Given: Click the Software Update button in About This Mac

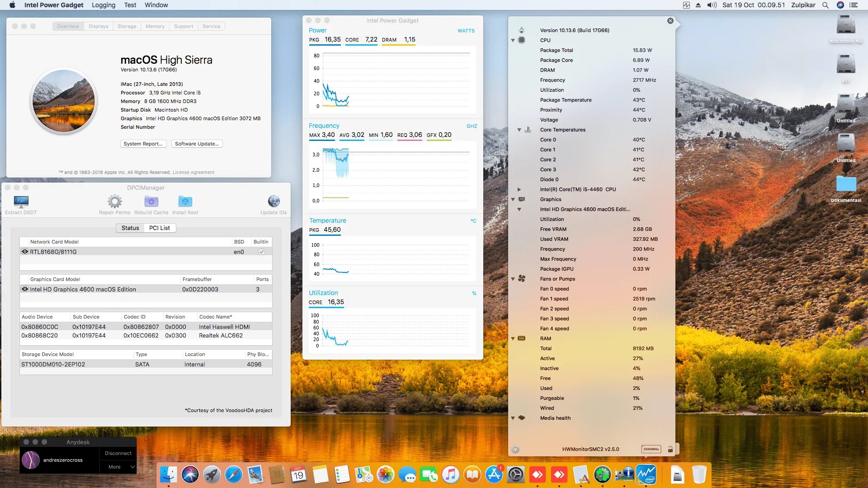Looking at the screenshot, I should point(196,144).
